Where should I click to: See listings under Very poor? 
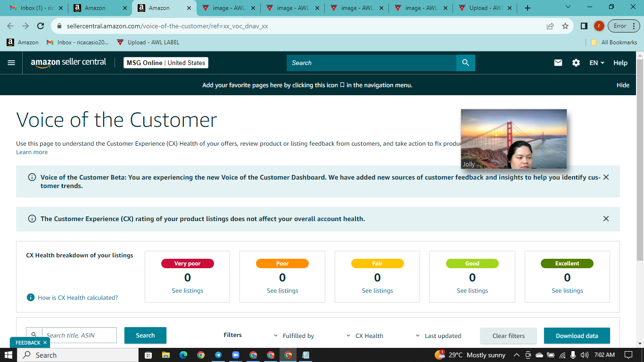(x=187, y=290)
